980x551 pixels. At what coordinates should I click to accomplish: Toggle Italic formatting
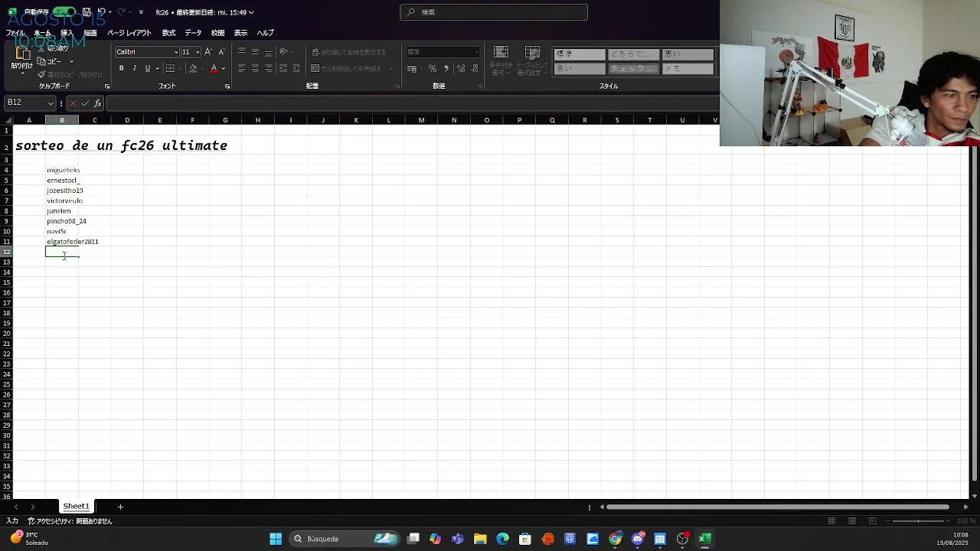134,68
